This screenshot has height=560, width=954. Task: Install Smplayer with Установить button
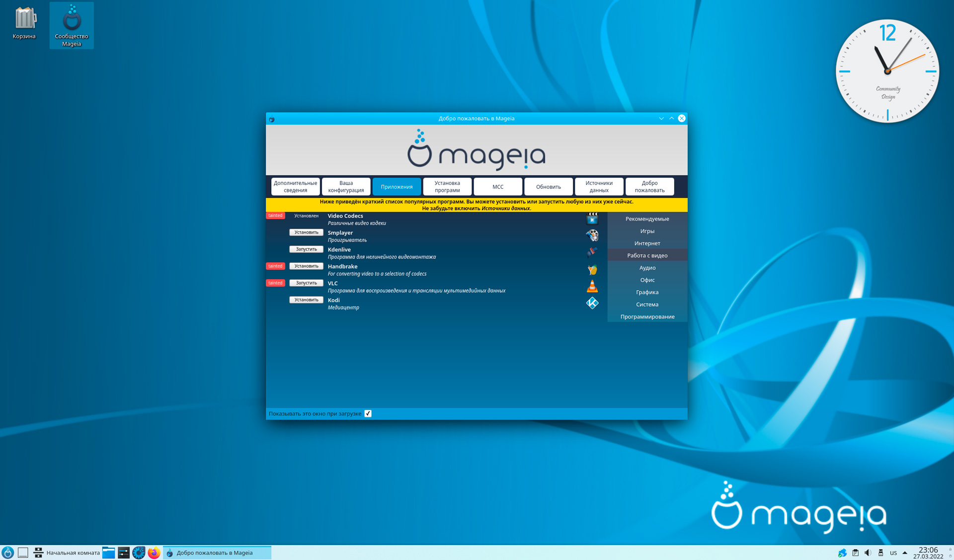point(306,233)
